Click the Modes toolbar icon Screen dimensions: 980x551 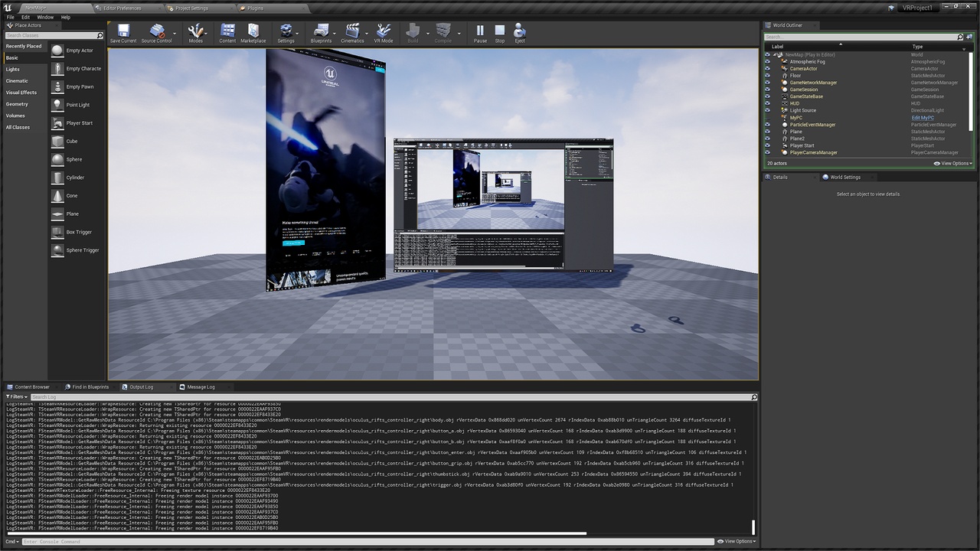point(196,32)
